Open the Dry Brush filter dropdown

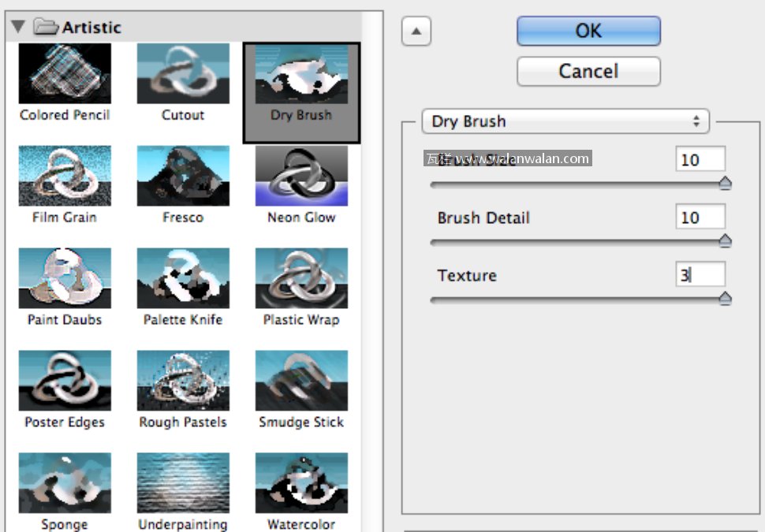(x=565, y=121)
